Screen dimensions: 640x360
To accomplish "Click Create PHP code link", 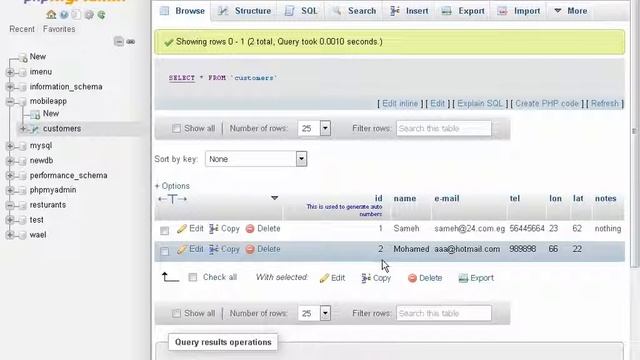I will (547, 104).
